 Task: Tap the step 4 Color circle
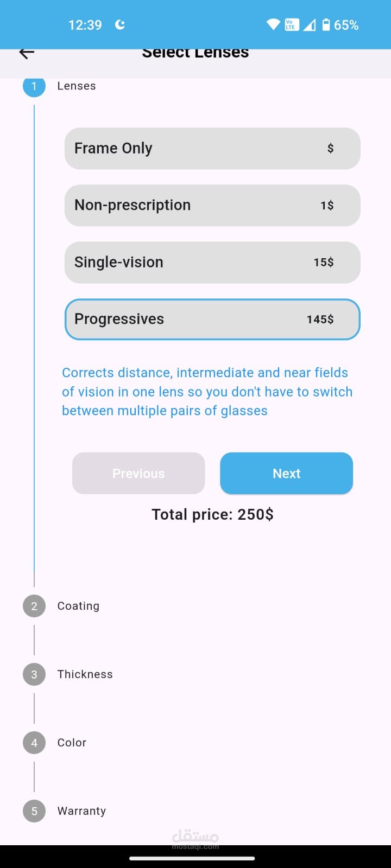coord(34,743)
